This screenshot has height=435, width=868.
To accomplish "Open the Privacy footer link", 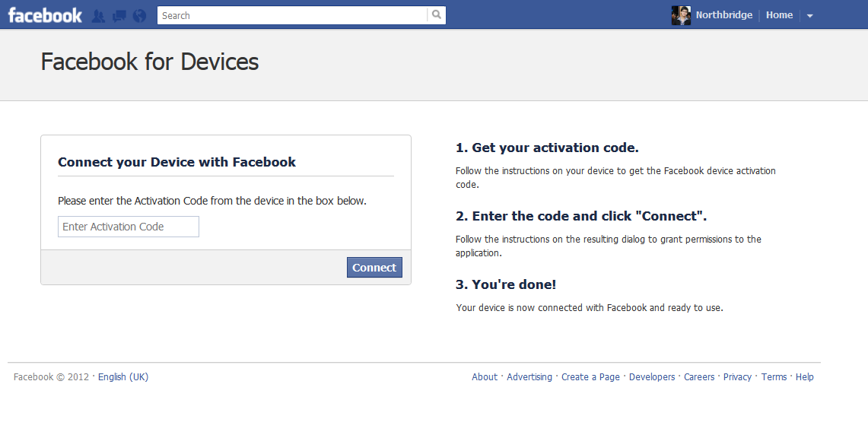I will [737, 377].
